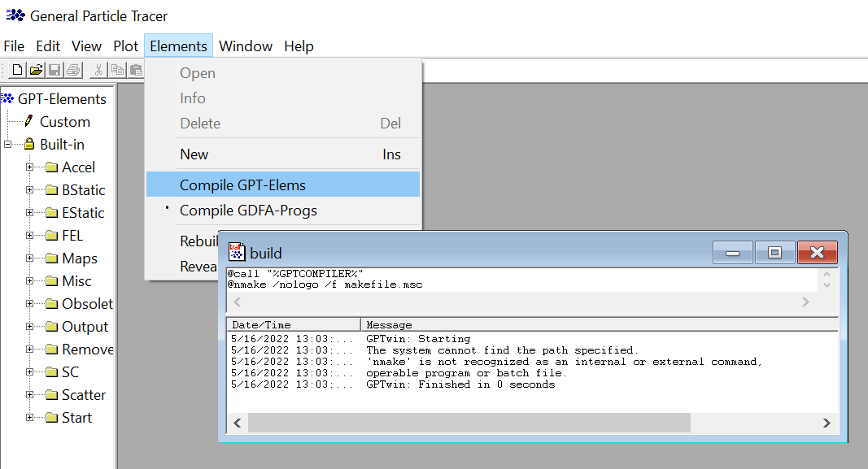The height and width of the screenshot is (469, 868).
Task: Collapse the Built-in tree node
Action: tap(8, 145)
